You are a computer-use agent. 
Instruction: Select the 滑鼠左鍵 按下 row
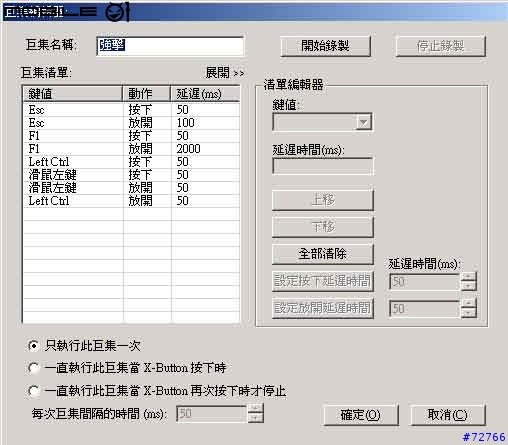(131, 175)
